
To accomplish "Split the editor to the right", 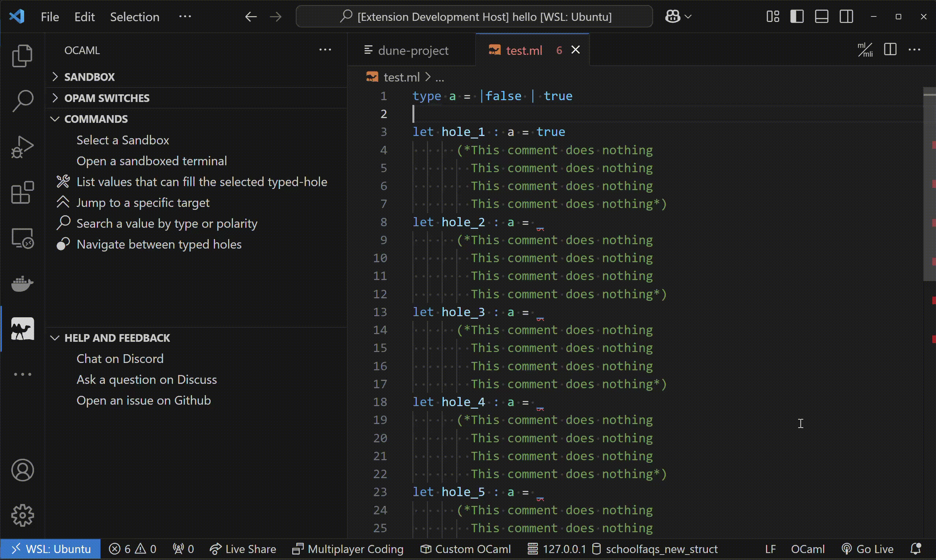I will point(890,50).
